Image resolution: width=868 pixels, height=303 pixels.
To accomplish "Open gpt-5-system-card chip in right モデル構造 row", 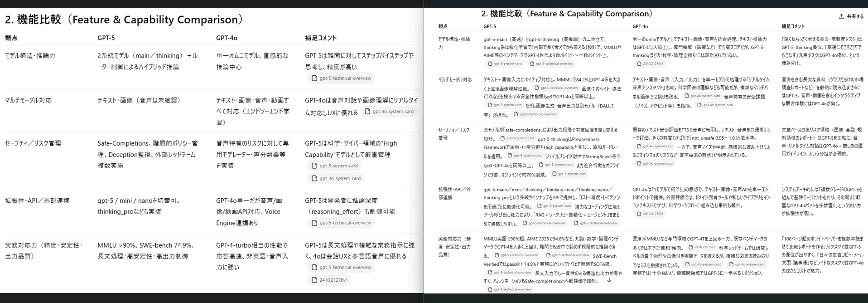I will 504,64.
